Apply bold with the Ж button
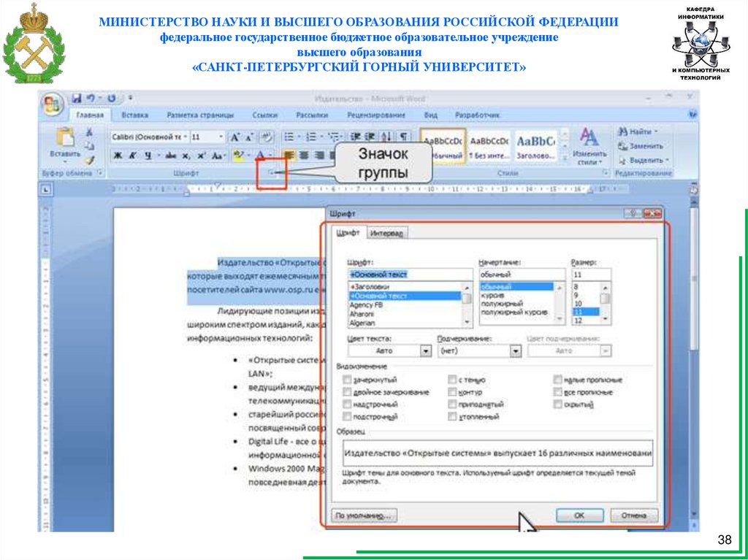This screenshot has width=748, height=560. tap(119, 156)
